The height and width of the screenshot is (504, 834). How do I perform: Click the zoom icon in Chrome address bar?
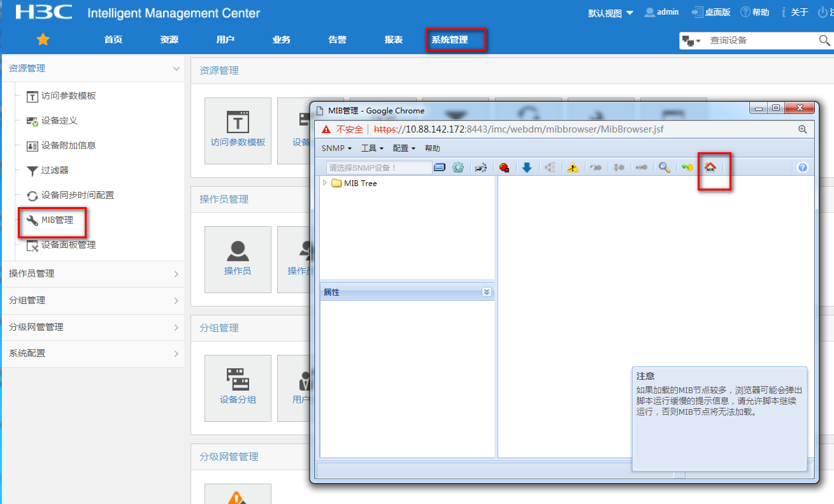click(802, 129)
